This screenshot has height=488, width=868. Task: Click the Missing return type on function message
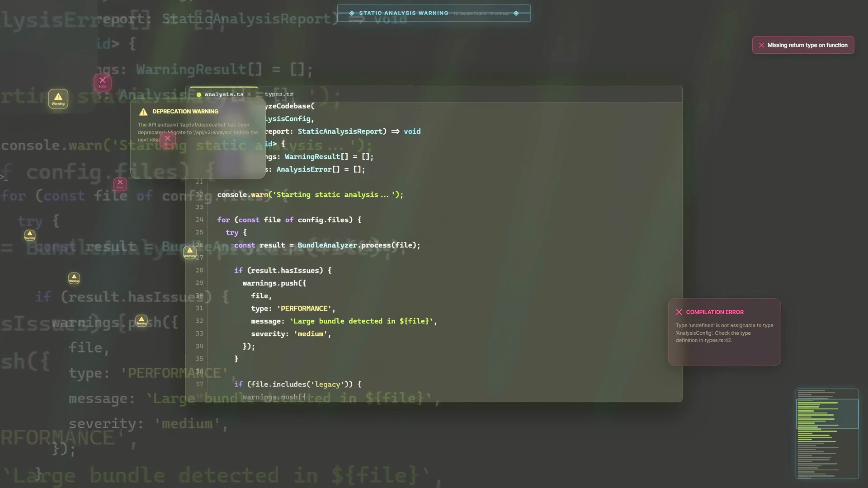[807, 45]
